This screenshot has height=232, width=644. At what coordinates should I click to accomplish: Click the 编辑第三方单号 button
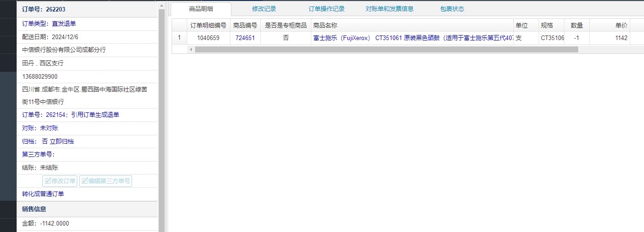(105, 181)
